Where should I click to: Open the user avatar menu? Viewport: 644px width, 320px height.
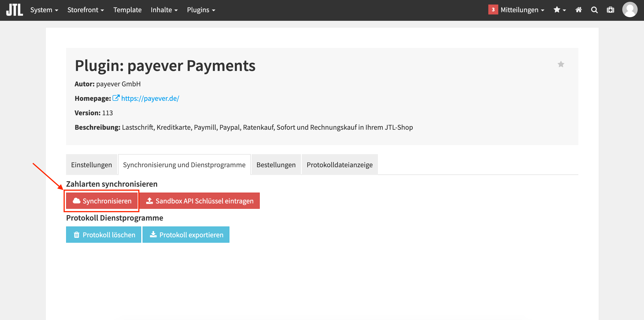tap(630, 10)
